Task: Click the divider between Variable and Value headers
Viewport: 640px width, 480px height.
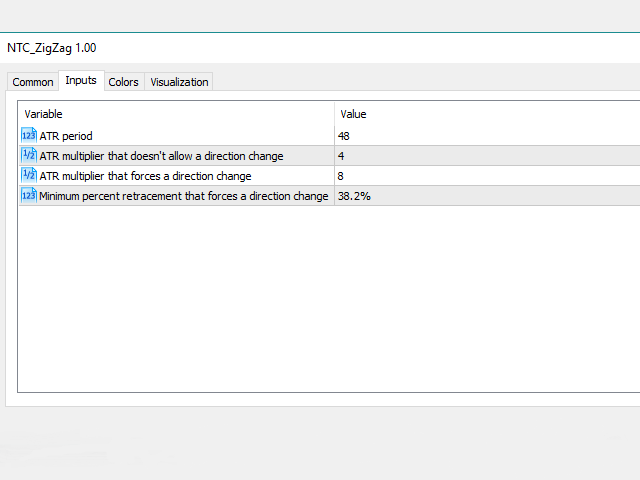Action: point(334,114)
